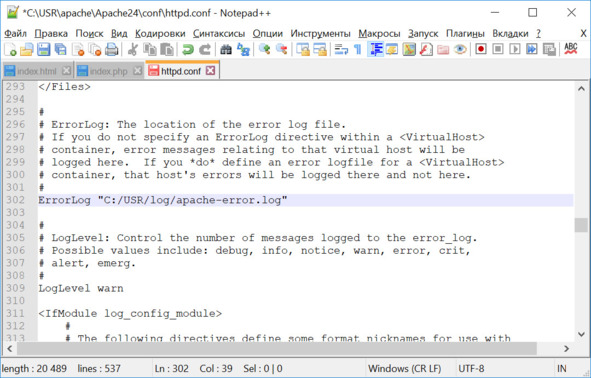Click the Print toolbar icon
This screenshot has height=378, width=591.
[112, 49]
